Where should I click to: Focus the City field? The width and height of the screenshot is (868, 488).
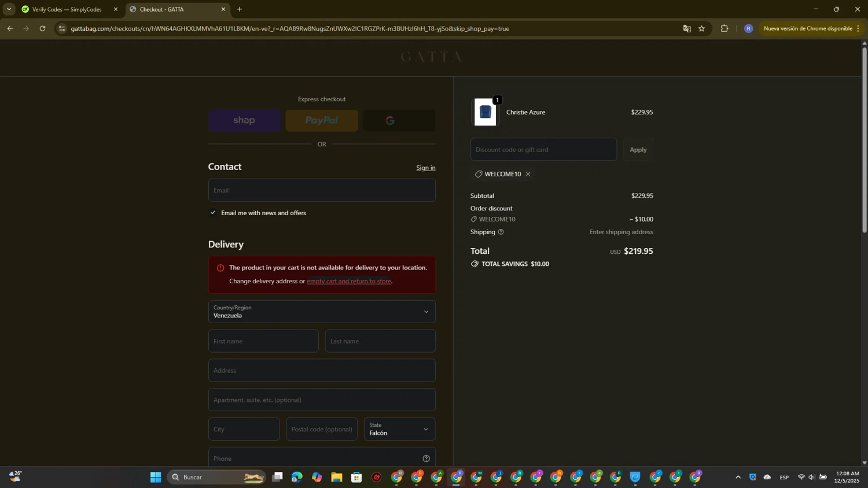244,429
